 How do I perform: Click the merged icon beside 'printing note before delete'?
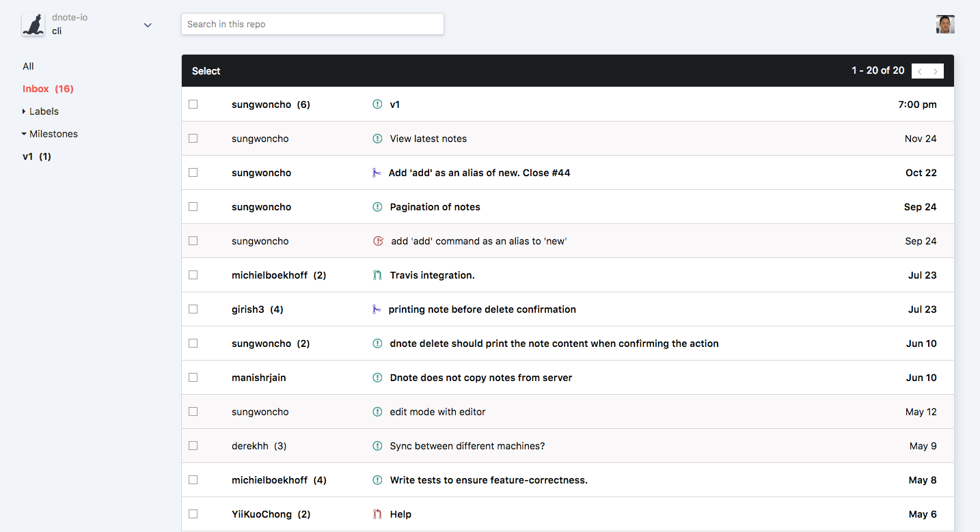(x=377, y=309)
